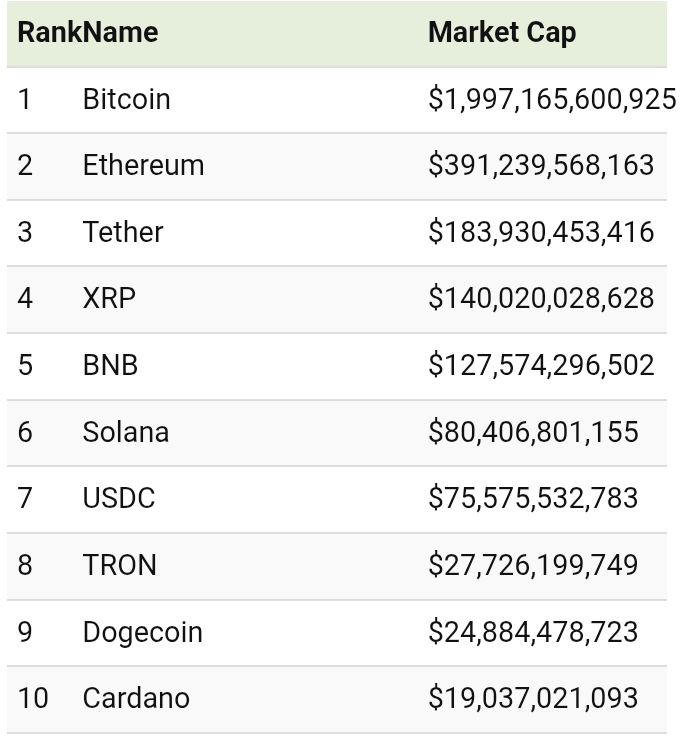Viewport: 684px width, 738px height.
Task: Open the Cardano entry
Action: click(x=136, y=698)
